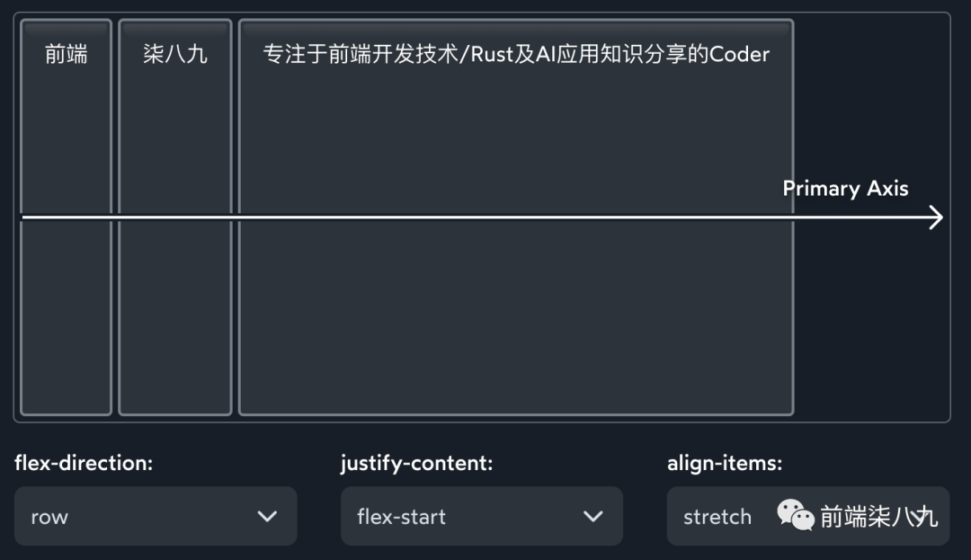Click the align-items label

(725, 464)
